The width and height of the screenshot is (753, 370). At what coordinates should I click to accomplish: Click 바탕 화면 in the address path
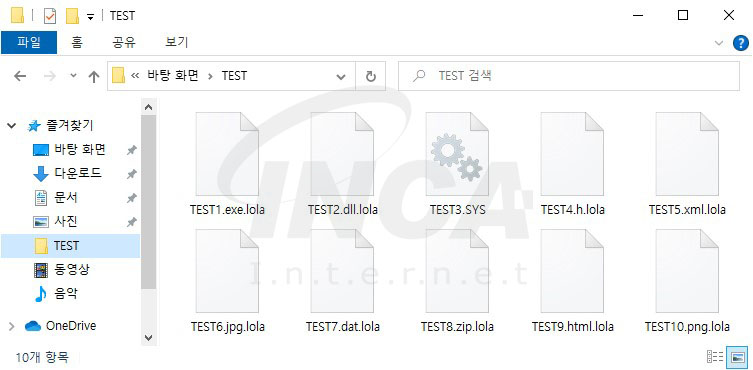tap(173, 75)
